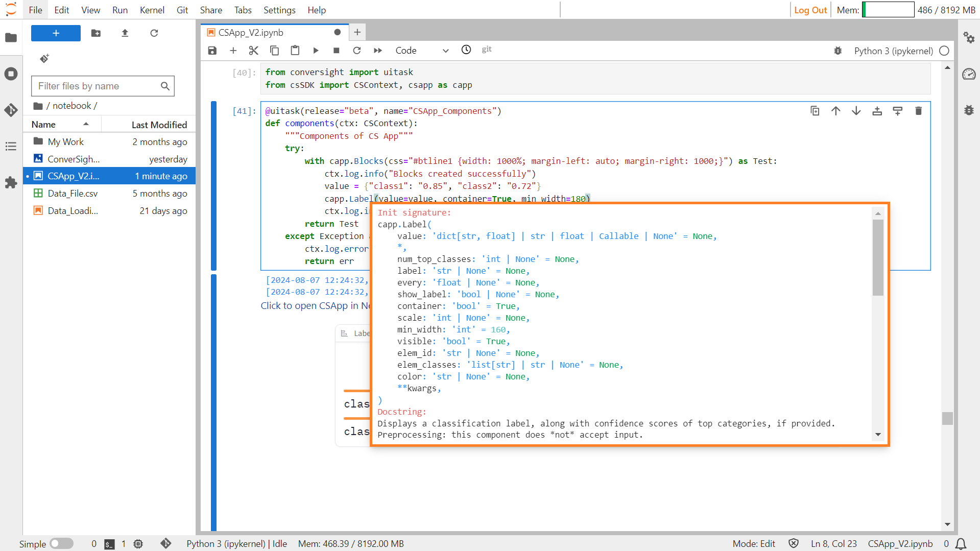Restart the kernel from the toolbar

click(x=357, y=50)
